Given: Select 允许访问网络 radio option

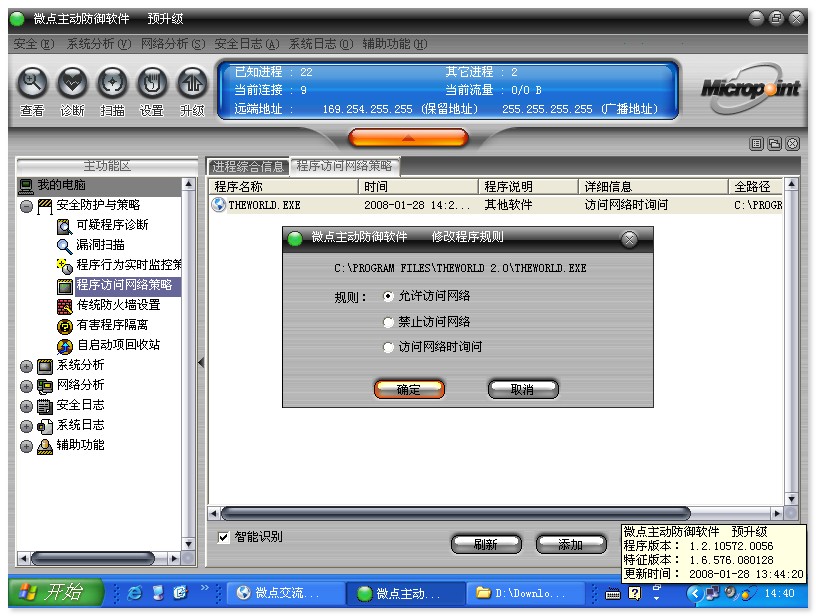Looking at the screenshot, I should [x=388, y=297].
